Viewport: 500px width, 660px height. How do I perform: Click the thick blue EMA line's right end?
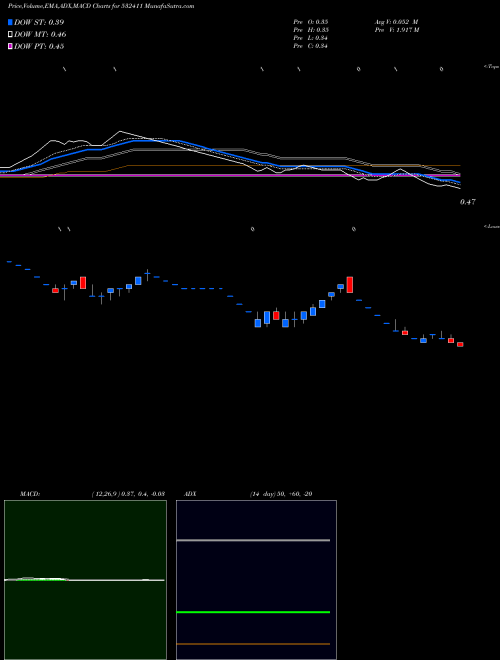click(458, 182)
